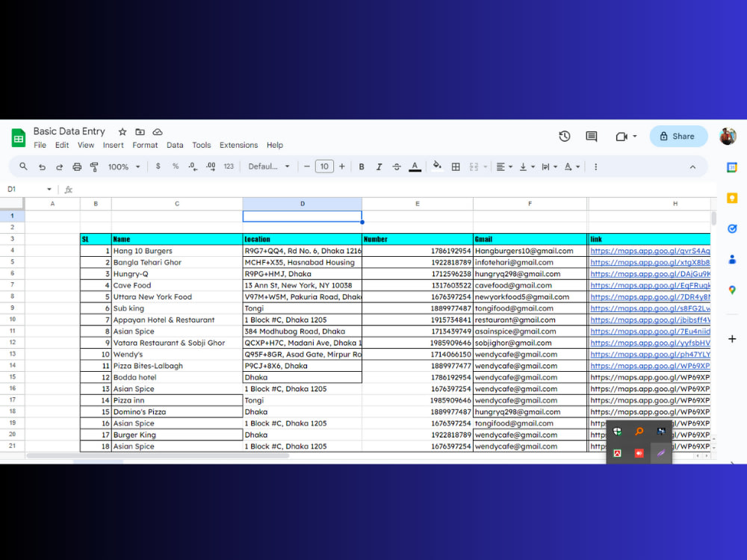The height and width of the screenshot is (560, 747).
Task: Click the Redo arrow
Action: click(59, 167)
